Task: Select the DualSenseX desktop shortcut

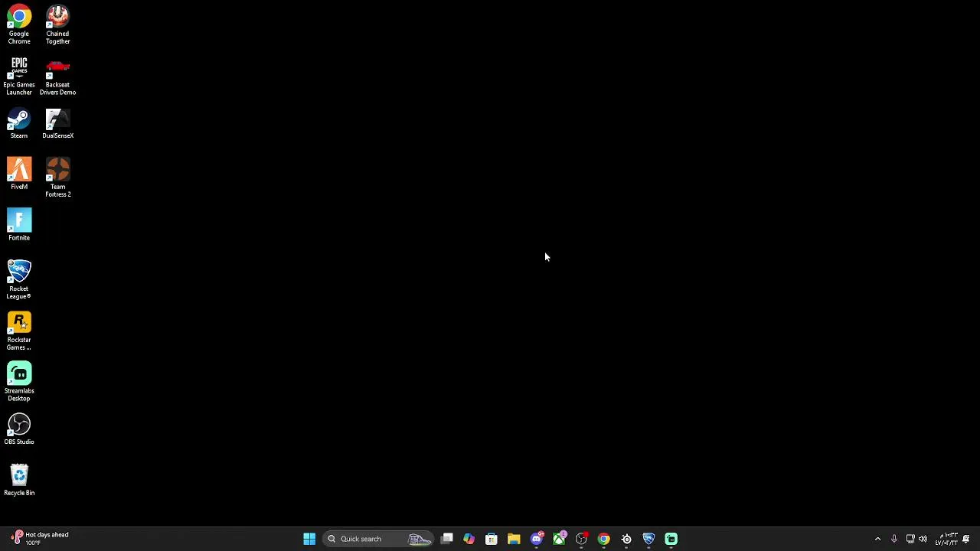Action: coord(57,123)
